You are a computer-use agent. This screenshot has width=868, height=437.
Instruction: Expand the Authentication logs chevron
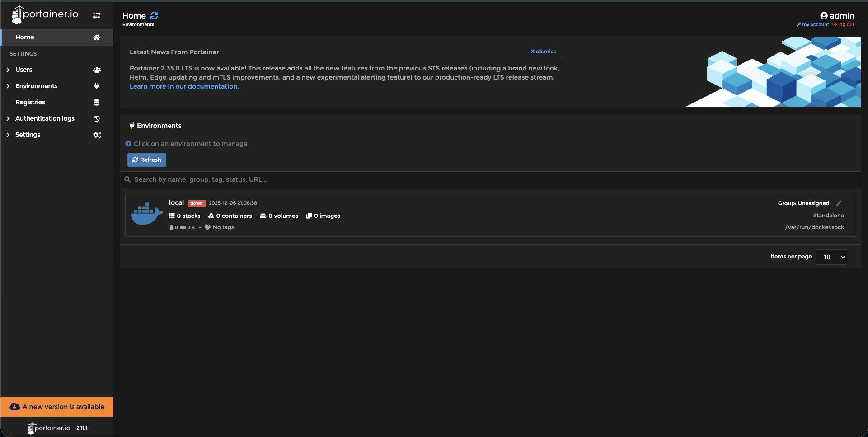click(x=8, y=119)
